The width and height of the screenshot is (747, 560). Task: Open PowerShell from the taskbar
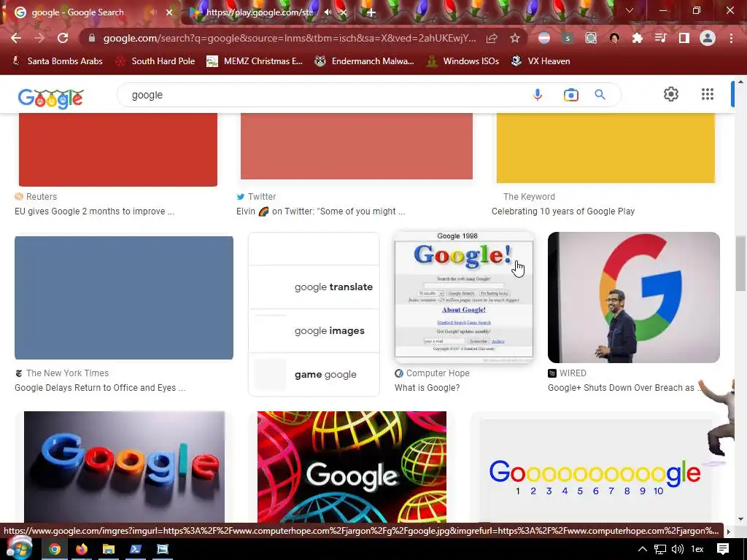(x=135, y=549)
